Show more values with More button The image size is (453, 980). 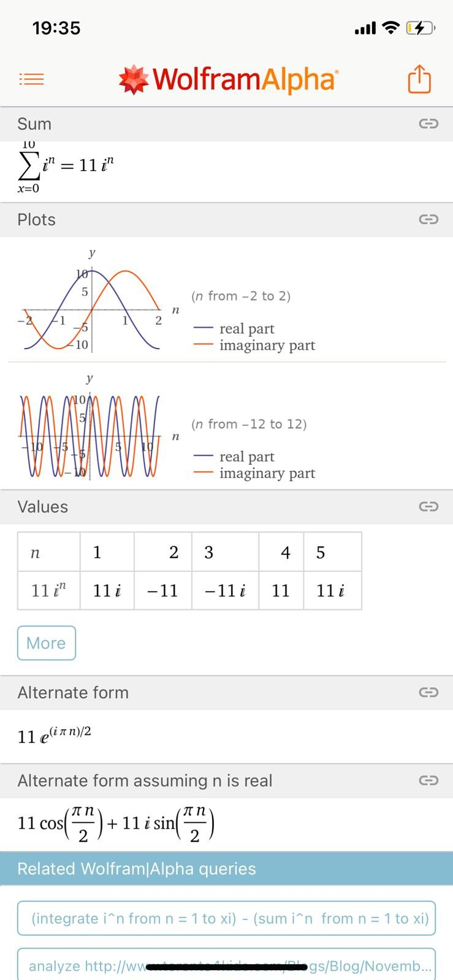(47, 643)
